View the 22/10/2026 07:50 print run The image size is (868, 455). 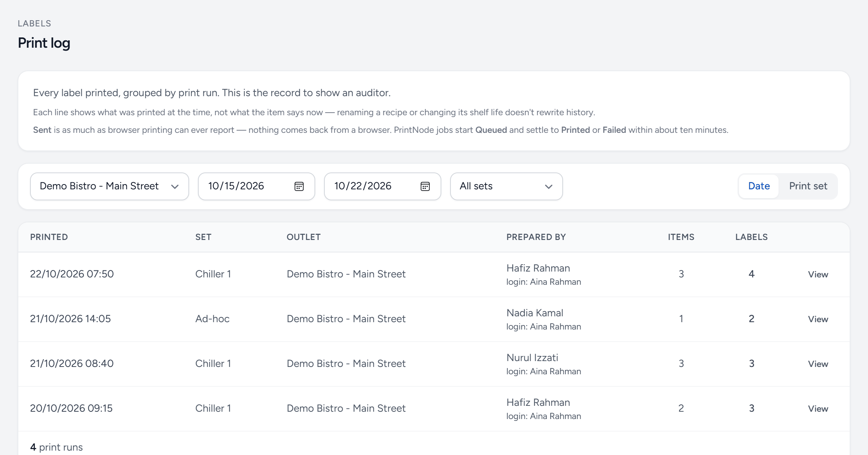[818, 274]
